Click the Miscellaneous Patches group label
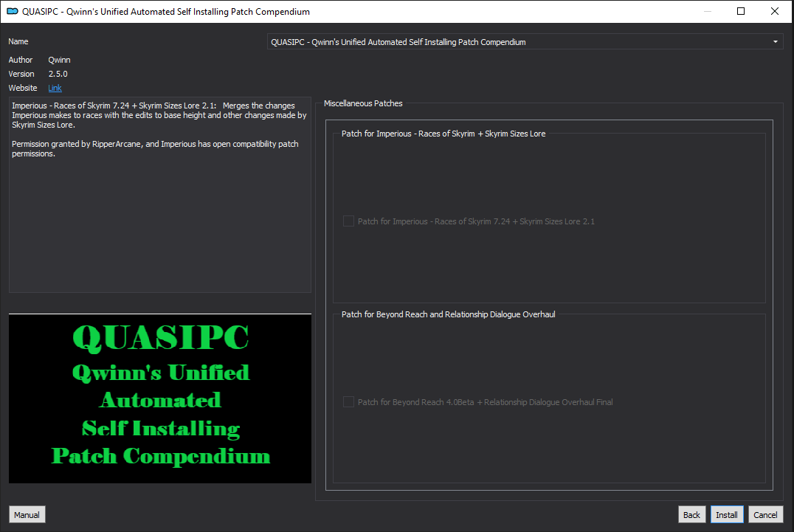The height and width of the screenshot is (532, 794). 363,103
